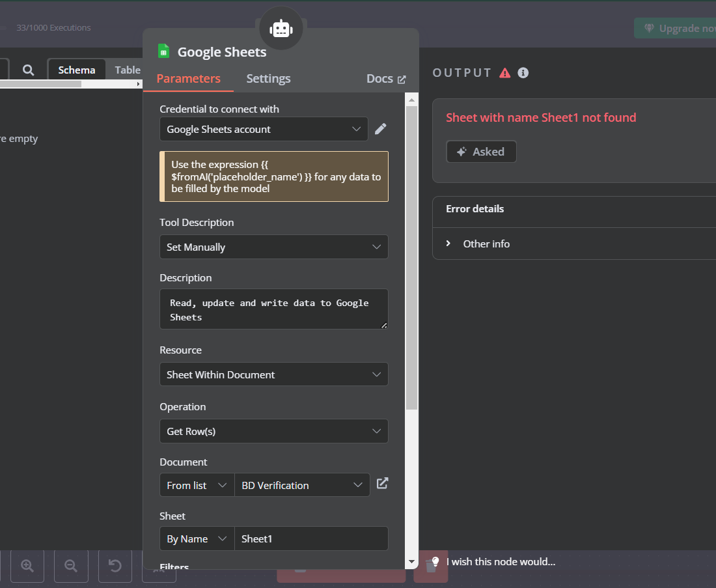Open the Sheet By Name mode dropdown

(197, 539)
